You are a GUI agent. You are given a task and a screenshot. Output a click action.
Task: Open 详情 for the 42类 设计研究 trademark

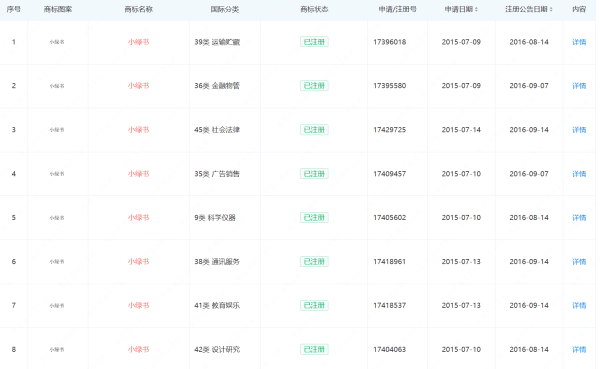point(579,349)
